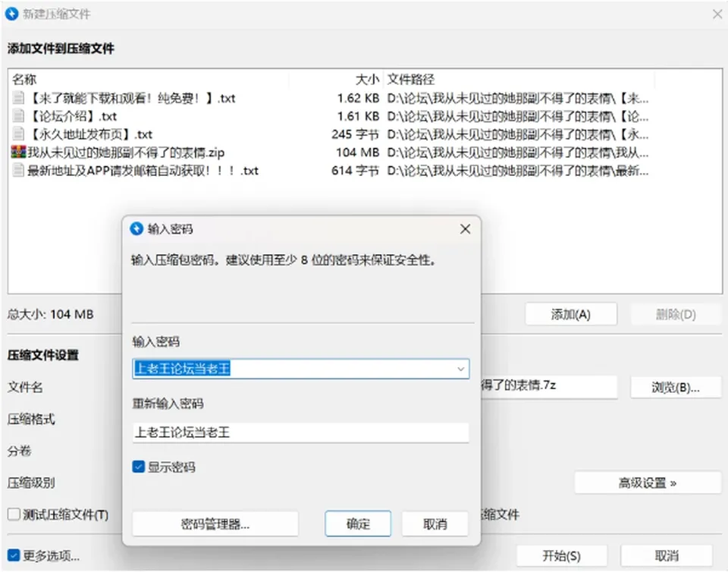This screenshot has width=728, height=572.
Task: Select file icon for 最新地址及APP请发邮箱自动获取 txt
Action: 18,171
